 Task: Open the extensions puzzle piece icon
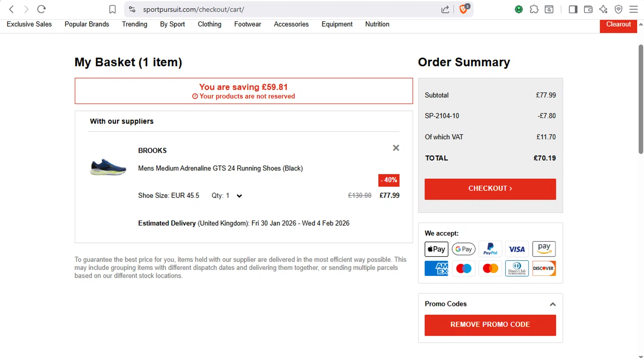pos(534,9)
